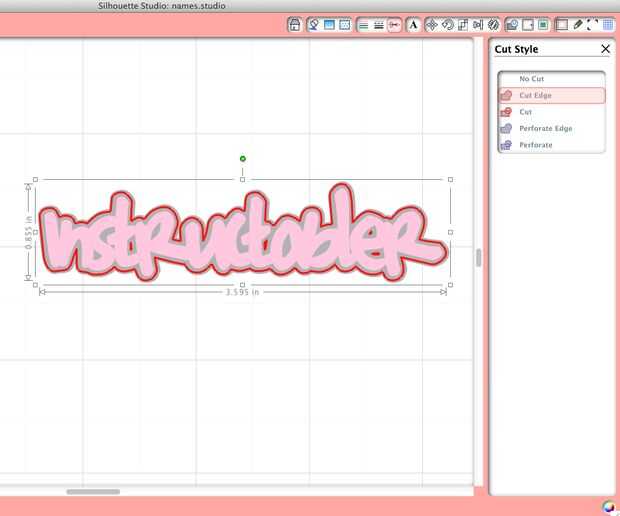
Task: Click the window title 'Silhouette Studio: names.studio'
Action: 162,6
